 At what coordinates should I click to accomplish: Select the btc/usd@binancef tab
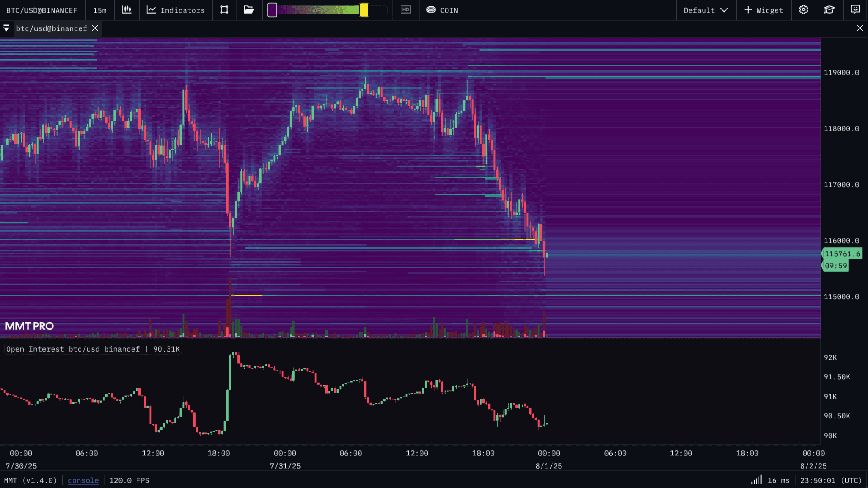tap(51, 28)
